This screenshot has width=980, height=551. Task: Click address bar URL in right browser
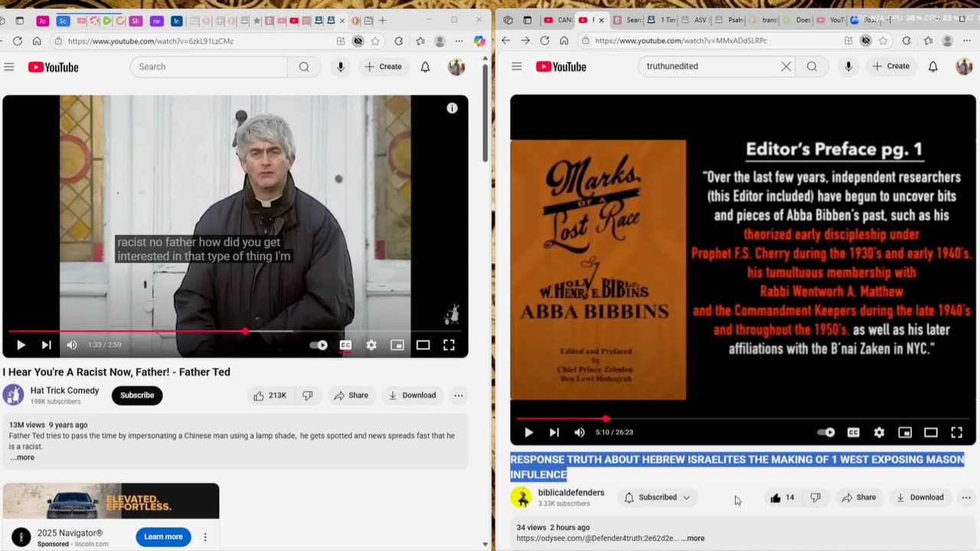pyautogui.click(x=681, y=41)
